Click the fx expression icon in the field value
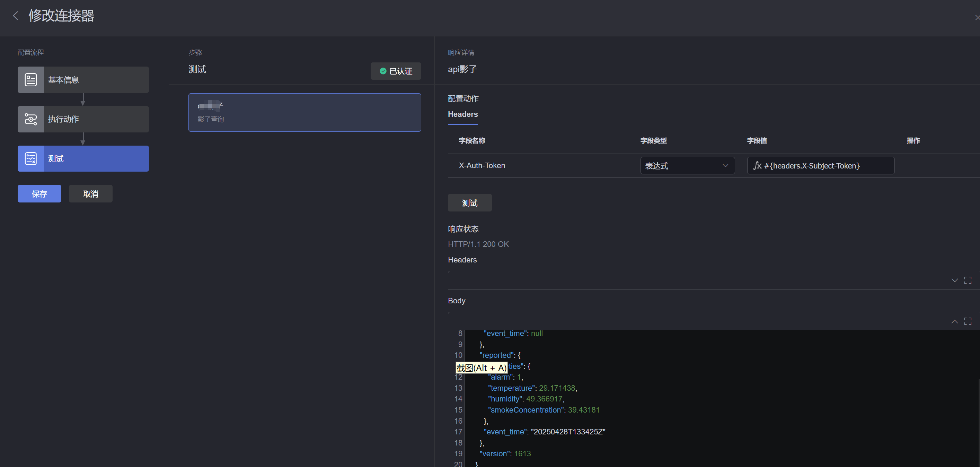Viewport: 980px width, 467px height. click(x=757, y=166)
